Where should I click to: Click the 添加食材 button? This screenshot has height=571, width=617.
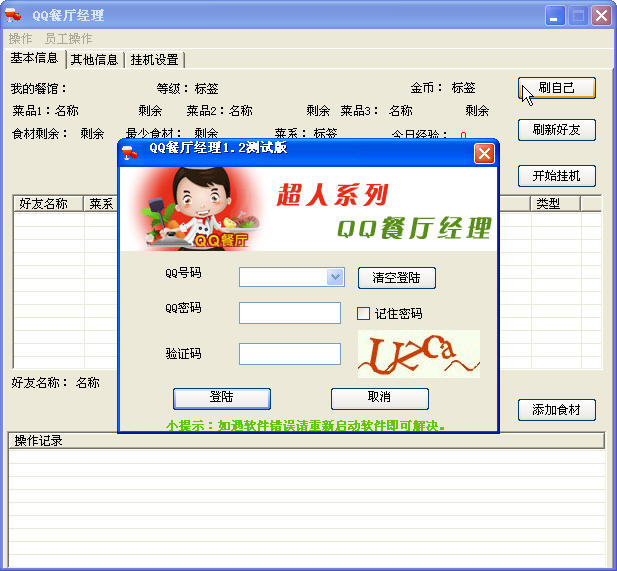tap(556, 410)
